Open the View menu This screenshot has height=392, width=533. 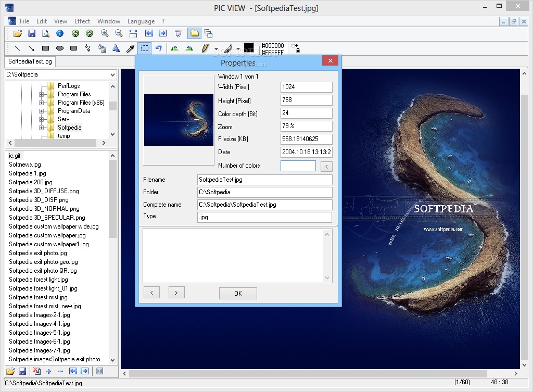tap(60, 21)
